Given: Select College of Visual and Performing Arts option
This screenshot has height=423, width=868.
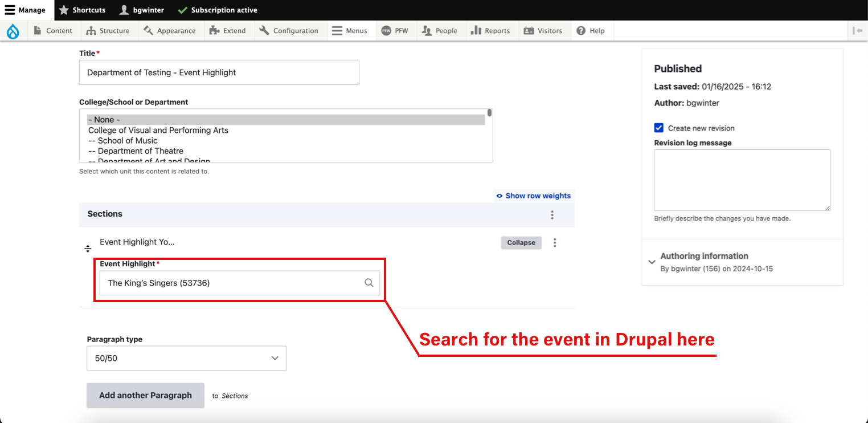Looking at the screenshot, I should point(286,130).
